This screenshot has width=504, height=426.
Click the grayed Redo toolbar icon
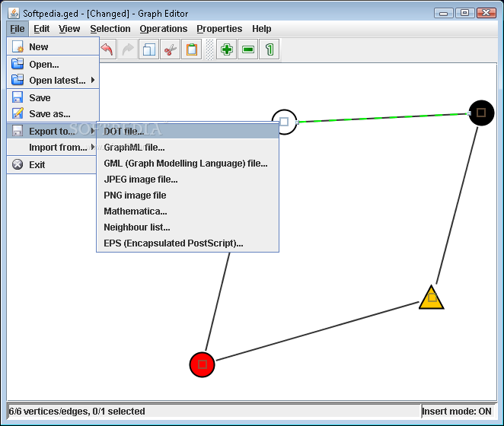point(128,49)
